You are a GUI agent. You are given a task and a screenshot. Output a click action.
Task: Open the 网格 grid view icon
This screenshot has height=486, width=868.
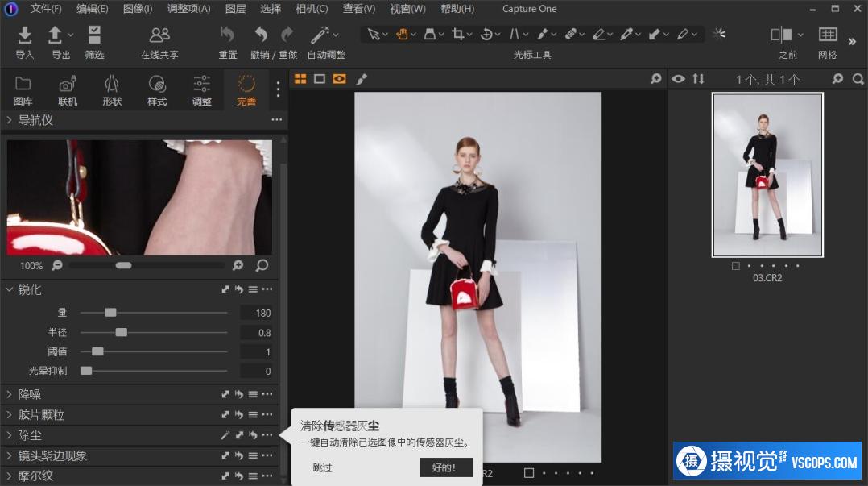point(827,35)
